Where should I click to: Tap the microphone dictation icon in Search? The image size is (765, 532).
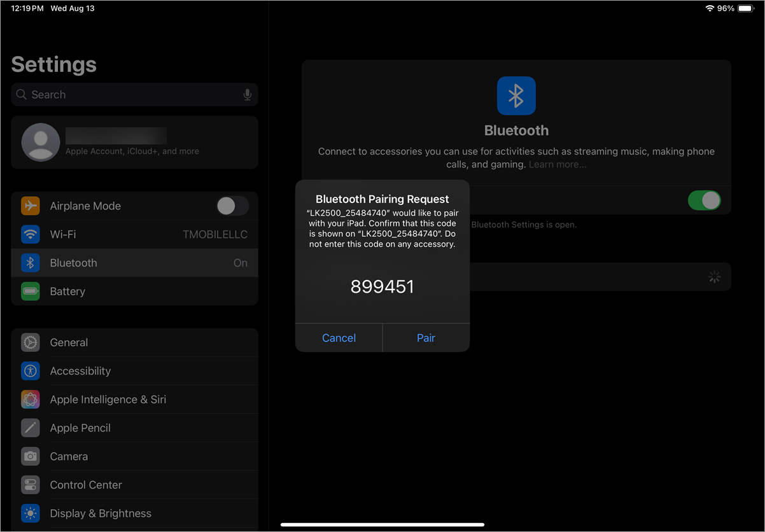[248, 95]
